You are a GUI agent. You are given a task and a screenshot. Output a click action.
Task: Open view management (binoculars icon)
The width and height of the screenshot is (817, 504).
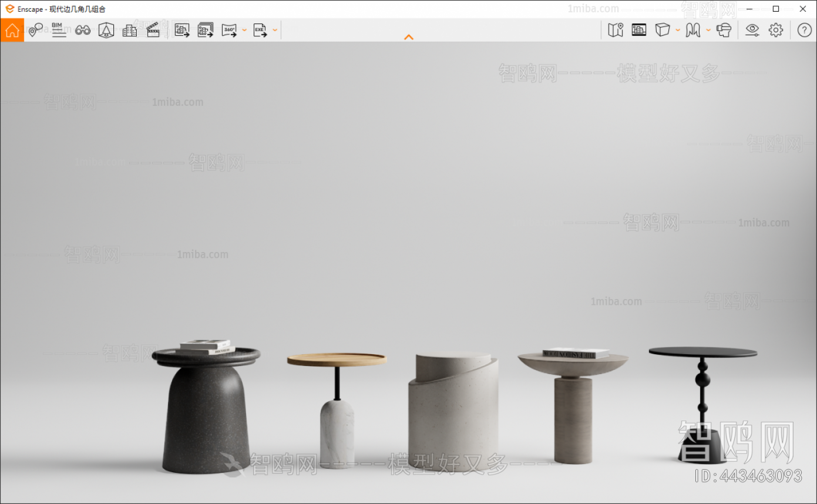[83, 30]
